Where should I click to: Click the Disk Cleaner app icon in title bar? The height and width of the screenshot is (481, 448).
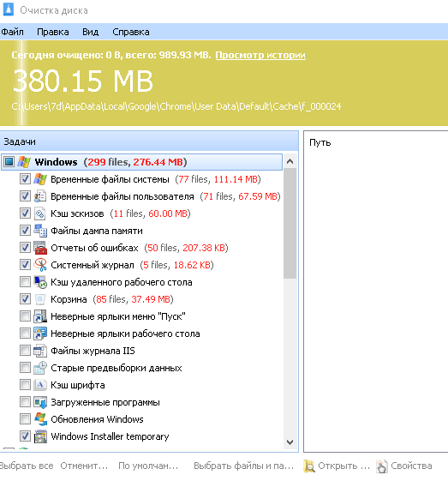point(8,9)
